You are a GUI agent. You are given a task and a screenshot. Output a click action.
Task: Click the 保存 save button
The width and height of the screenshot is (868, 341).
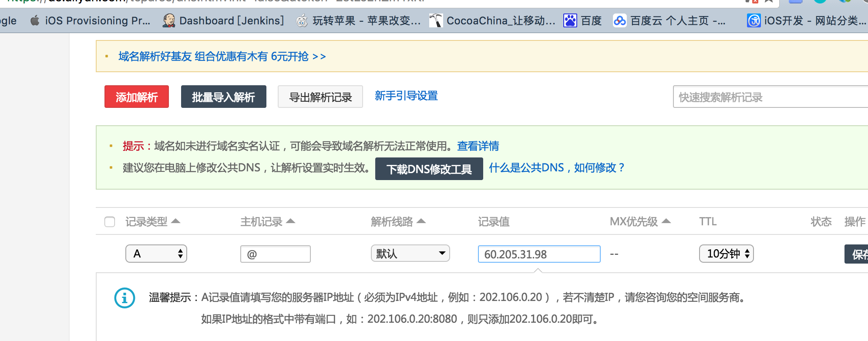click(x=857, y=254)
